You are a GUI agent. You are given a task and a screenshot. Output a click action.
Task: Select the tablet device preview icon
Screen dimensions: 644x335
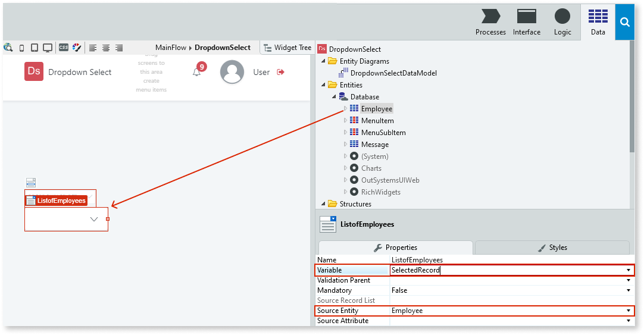[x=34, y=48]
